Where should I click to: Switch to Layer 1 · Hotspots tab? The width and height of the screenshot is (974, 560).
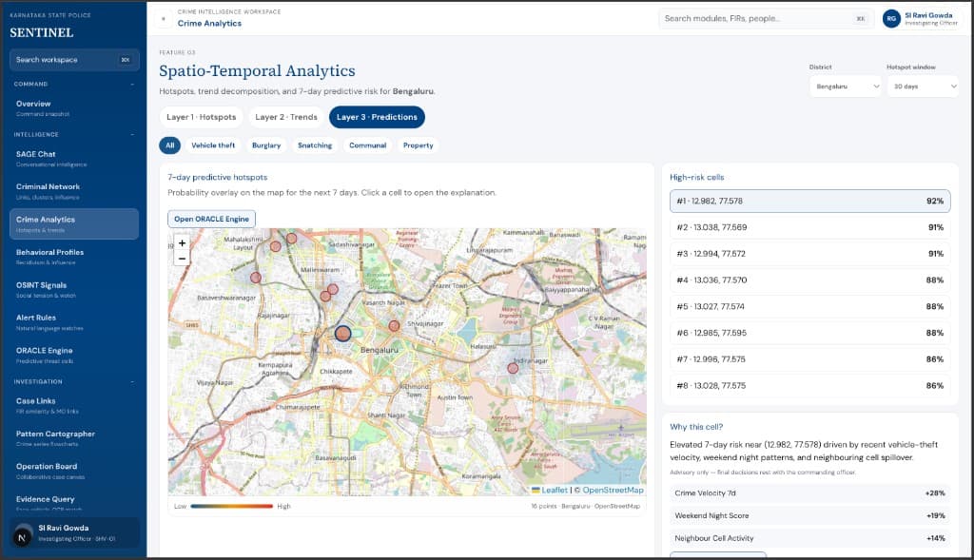(202, 117)
